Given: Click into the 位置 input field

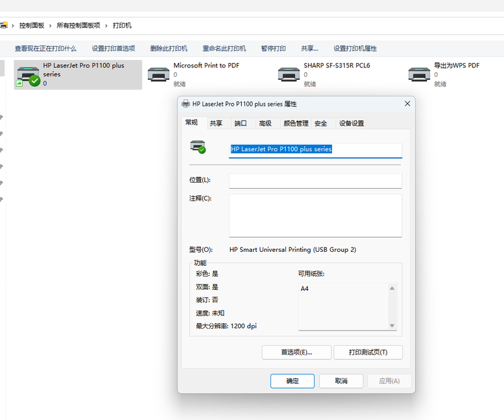Looking at the screenshot, I should (315, 181).
